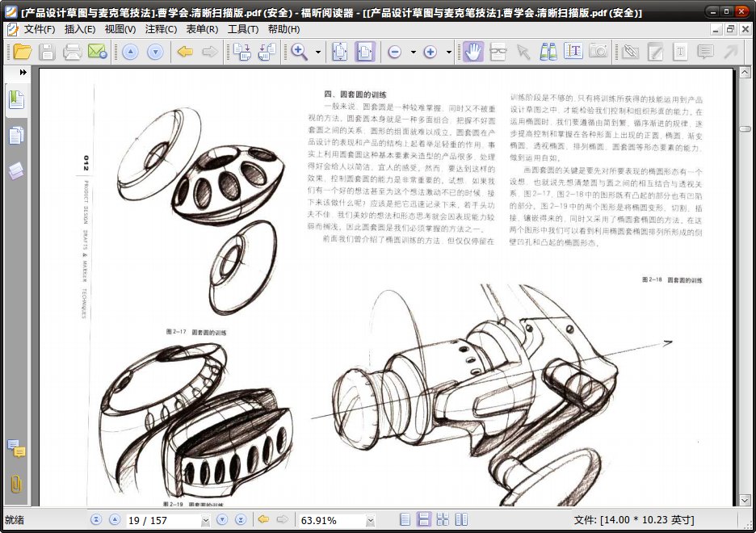The width and height of the screenshot is (756, 533).
Task: Select the Text selection tool icon
Action: (x=573, y=51)
